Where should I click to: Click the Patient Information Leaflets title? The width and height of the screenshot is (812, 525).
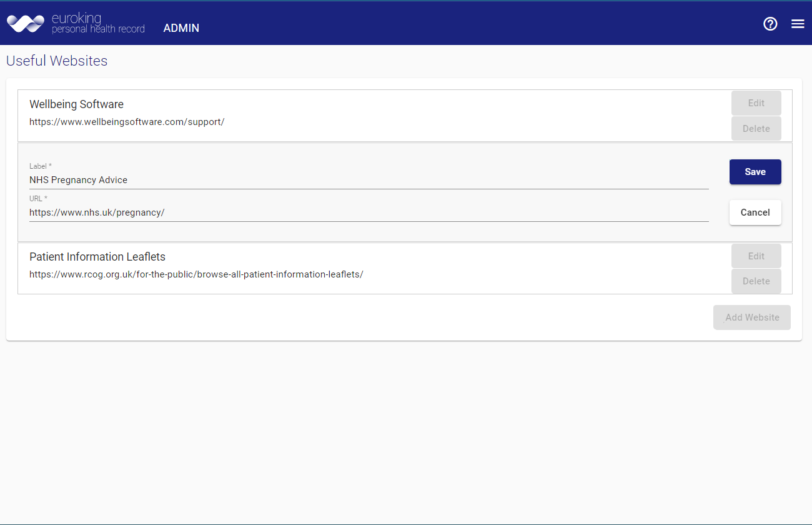click(97, 257)
